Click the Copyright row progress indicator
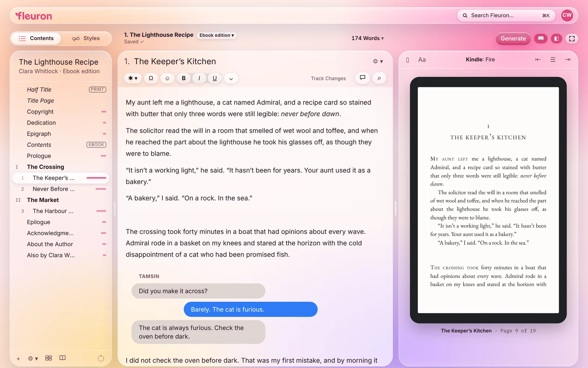 104,112
